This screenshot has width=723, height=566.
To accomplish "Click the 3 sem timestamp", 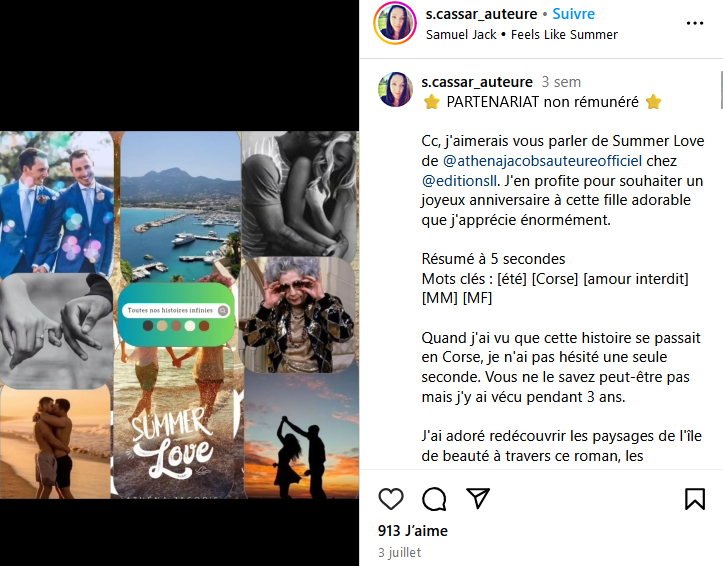I will click(561, 82).
